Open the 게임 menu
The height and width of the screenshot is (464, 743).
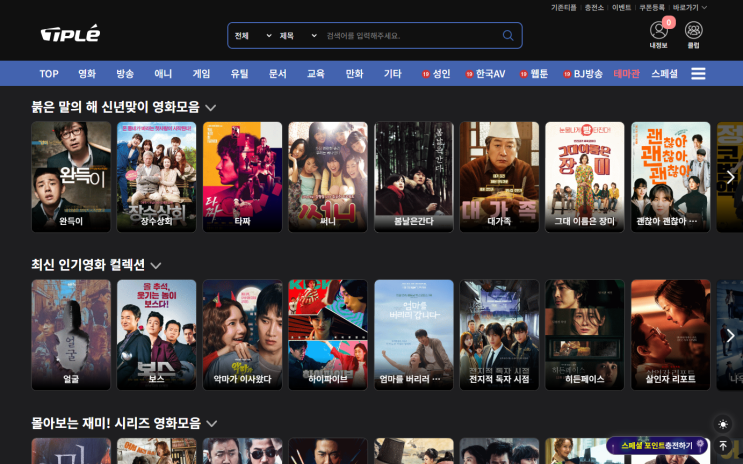point(201,73)
